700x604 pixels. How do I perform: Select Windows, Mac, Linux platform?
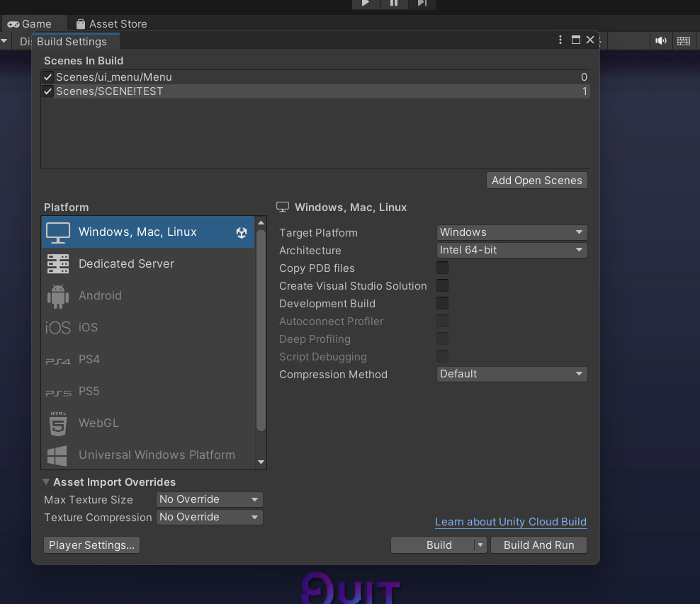click(148, 232)
